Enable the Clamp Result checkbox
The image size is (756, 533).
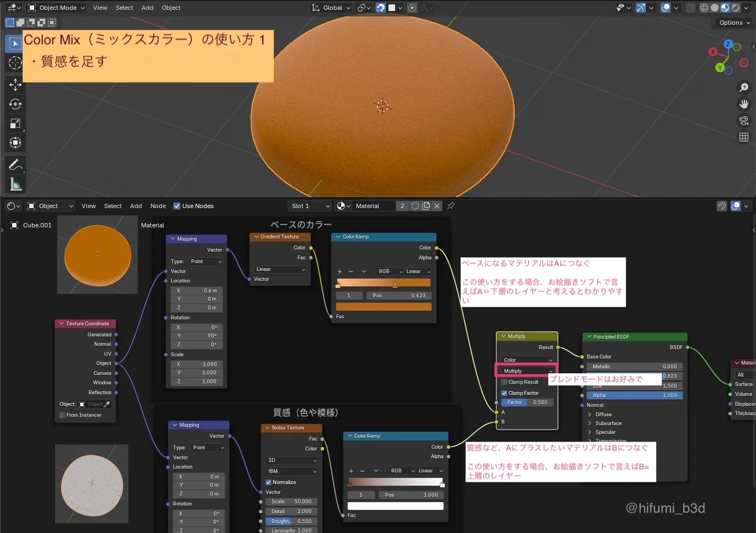[504, 382]
